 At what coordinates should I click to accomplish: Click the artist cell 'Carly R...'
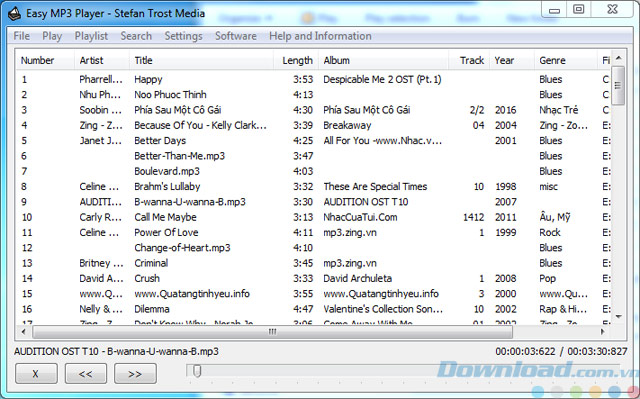100,217
